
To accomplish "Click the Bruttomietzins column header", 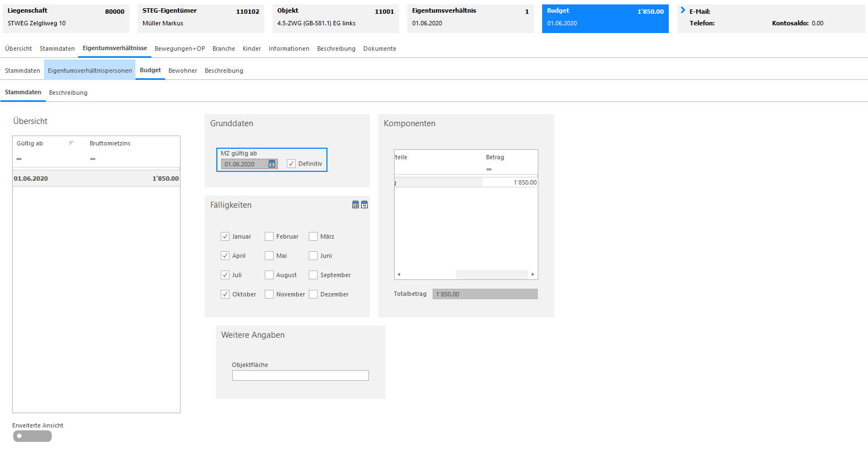I will pos(110,143).
